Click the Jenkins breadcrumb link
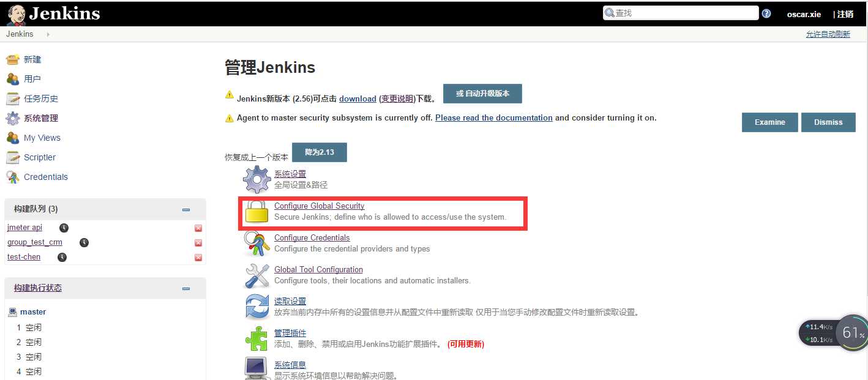This screenshot has height=380, width=868. [x=20, y=34]
